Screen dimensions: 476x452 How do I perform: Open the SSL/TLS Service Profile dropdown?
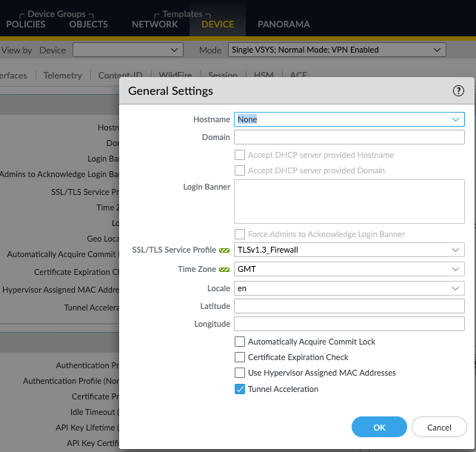click(455, 250)
